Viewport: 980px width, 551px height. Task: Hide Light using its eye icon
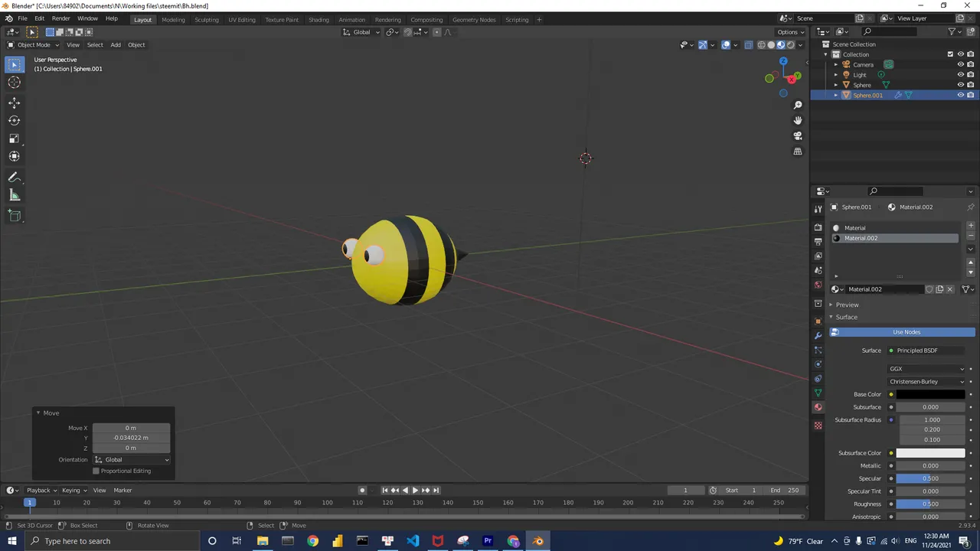tap(960, 75)
